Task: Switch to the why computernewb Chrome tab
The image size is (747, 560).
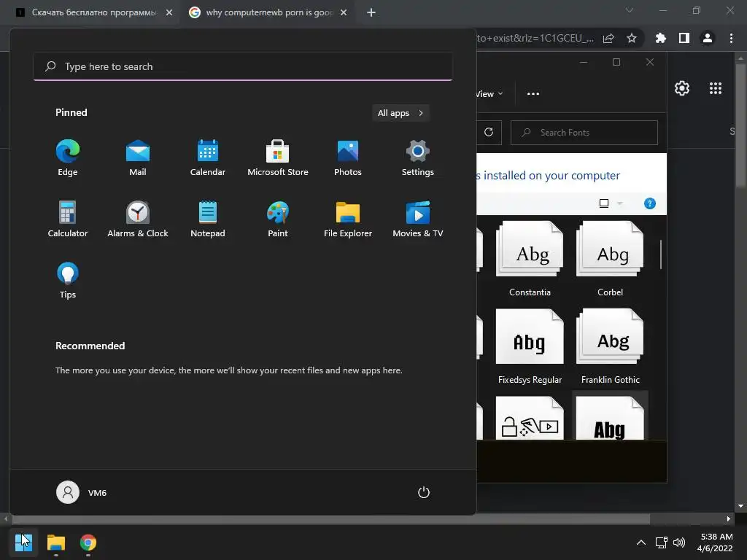Action: coord(269,12)
